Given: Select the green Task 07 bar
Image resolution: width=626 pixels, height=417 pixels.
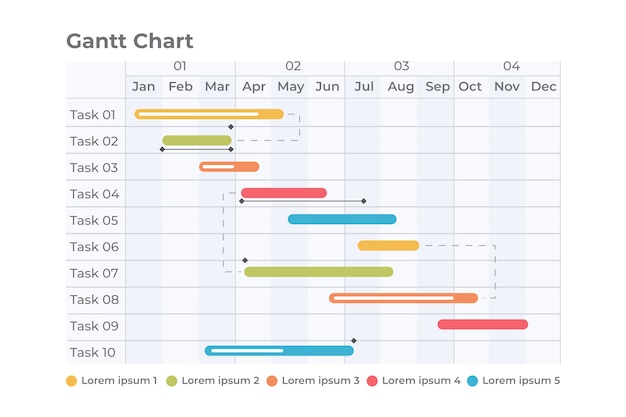Looking at the screenshot, I should coord(319,272).
